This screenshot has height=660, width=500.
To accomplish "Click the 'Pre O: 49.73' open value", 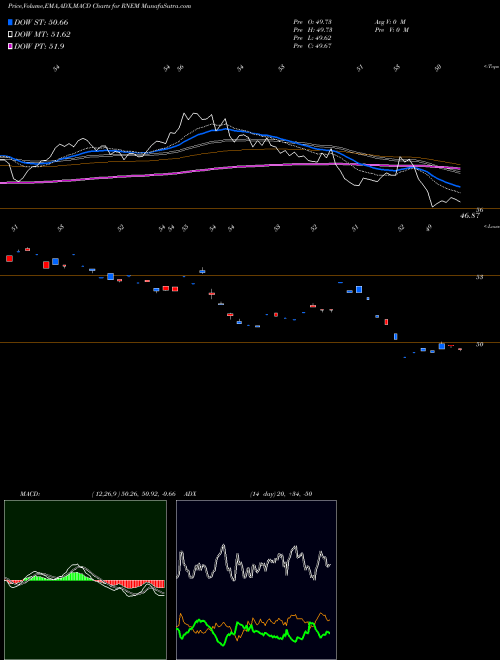I will 313,22.
